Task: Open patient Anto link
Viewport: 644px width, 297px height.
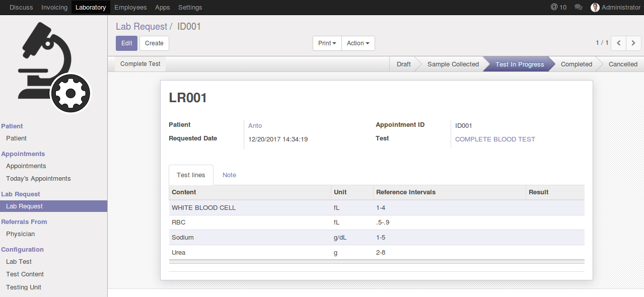Action: 255,126
